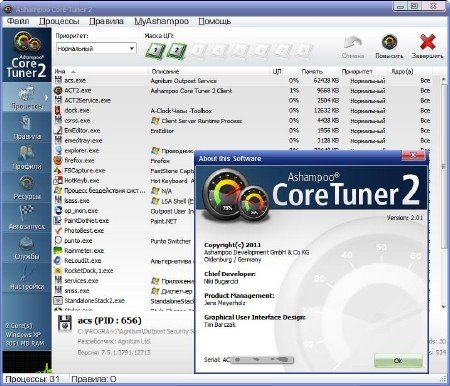Screen dimensions: 450x386
Task: Click scrollbar down arrow of process list
Action: tap(443, 307)
